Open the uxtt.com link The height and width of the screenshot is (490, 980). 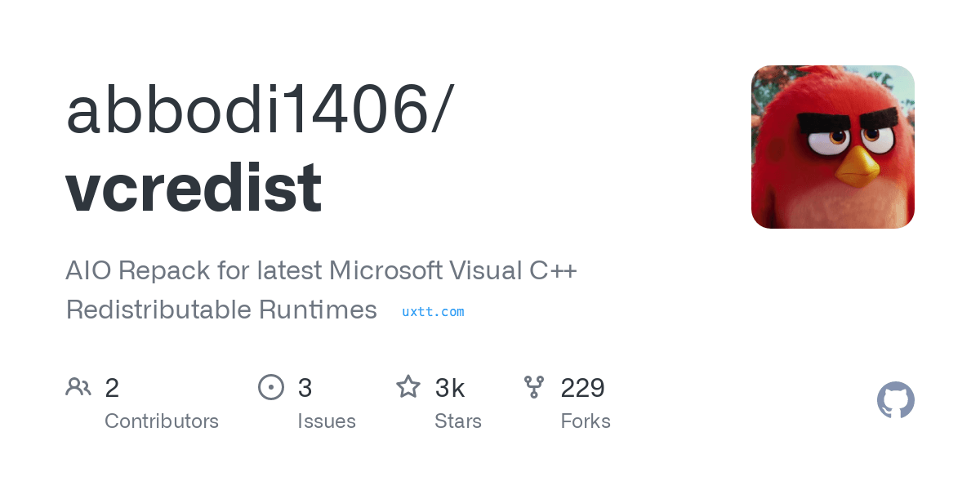[x=433, y=311]
